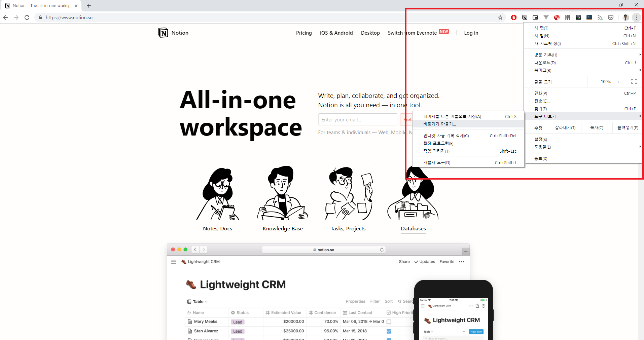Image resolution: width=644 pixels, height=340 pixels.
Task: Select the Notion browser tab
Action: click(41, 6)
